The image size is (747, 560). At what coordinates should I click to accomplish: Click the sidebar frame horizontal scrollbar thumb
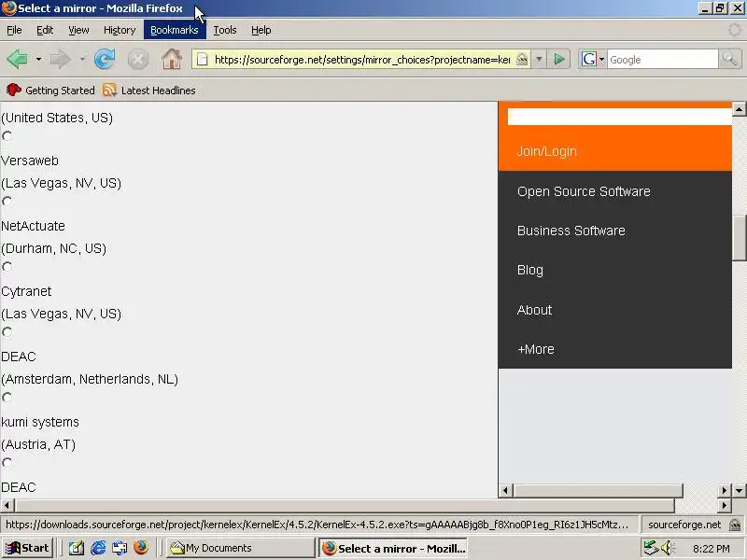point(598,490)
